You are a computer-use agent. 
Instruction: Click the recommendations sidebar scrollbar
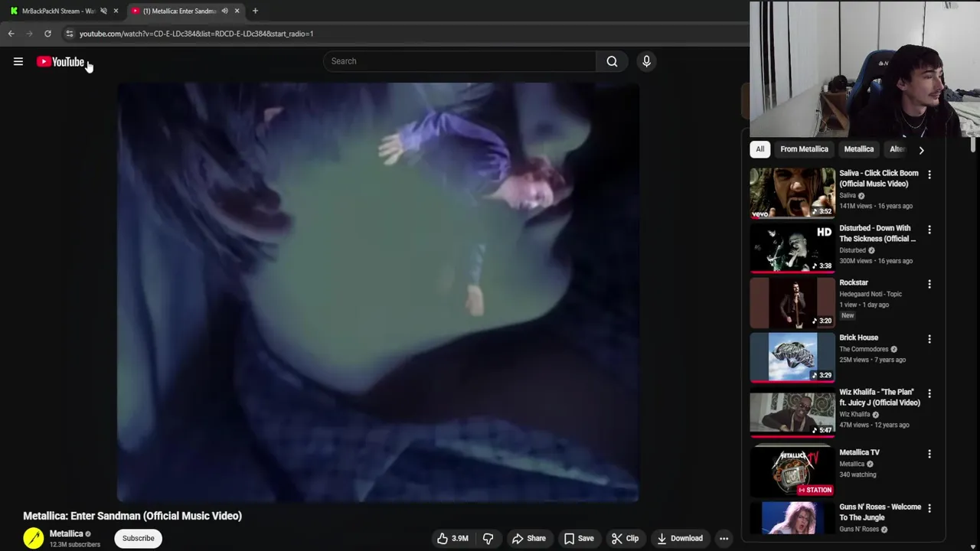tap(973, 144)
